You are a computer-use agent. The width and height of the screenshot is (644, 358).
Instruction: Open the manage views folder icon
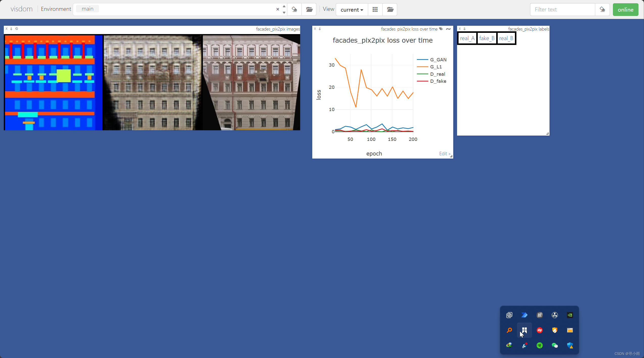pyautogui.click(x=390, y=10)
